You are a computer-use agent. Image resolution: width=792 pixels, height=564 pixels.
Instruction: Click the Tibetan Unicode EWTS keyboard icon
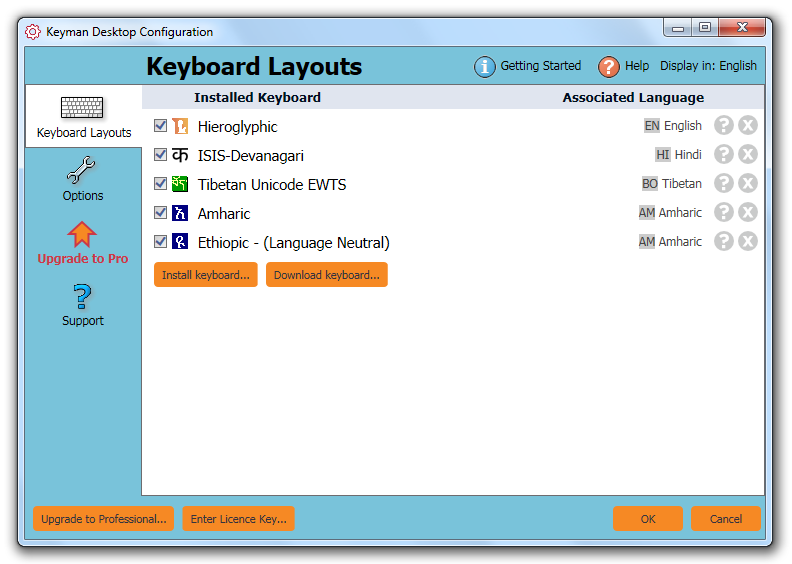click(x=180, y=184)
